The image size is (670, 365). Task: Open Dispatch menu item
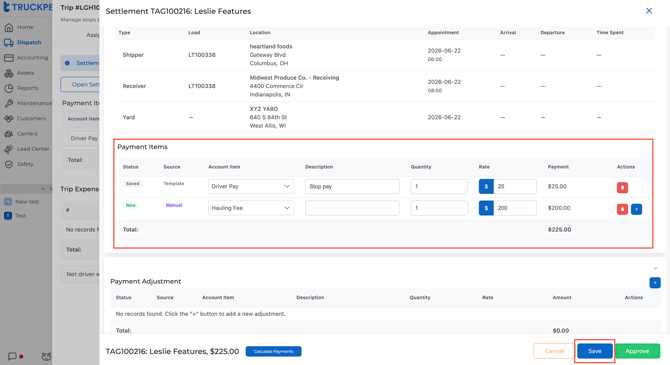29,43
